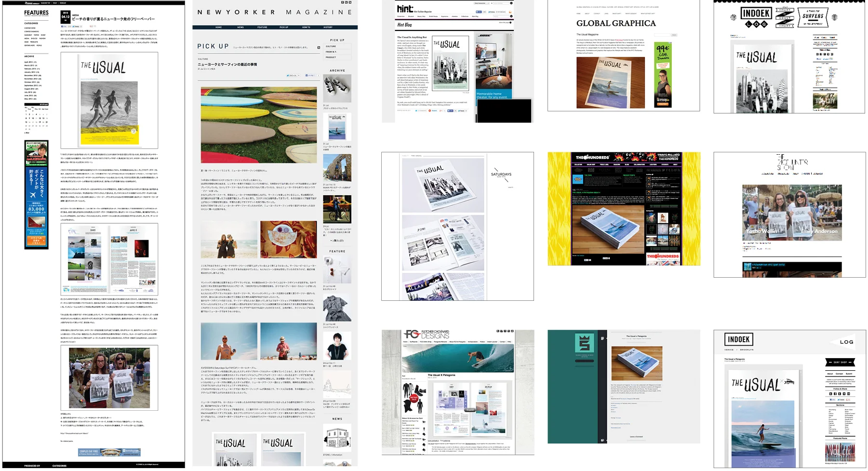868x471 pixels.
Task: Open The Usual archive thumbnail in sidebar
Action: coord(337,127)
